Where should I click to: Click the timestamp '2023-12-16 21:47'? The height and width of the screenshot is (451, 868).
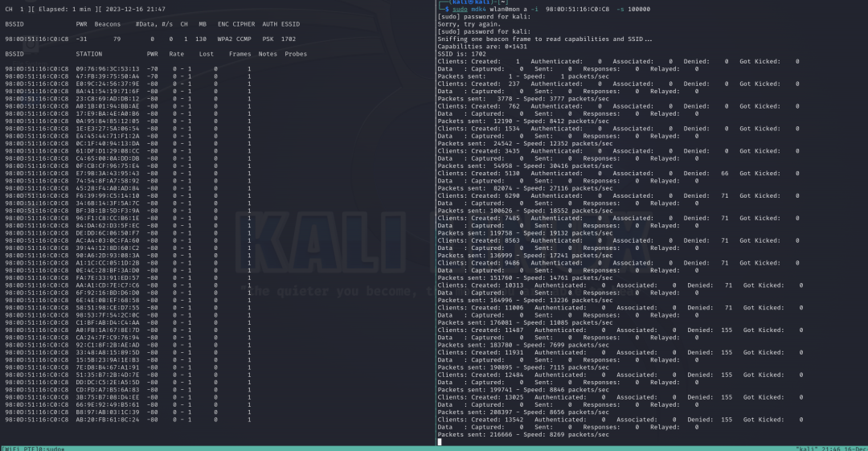(x=135, y=10)
